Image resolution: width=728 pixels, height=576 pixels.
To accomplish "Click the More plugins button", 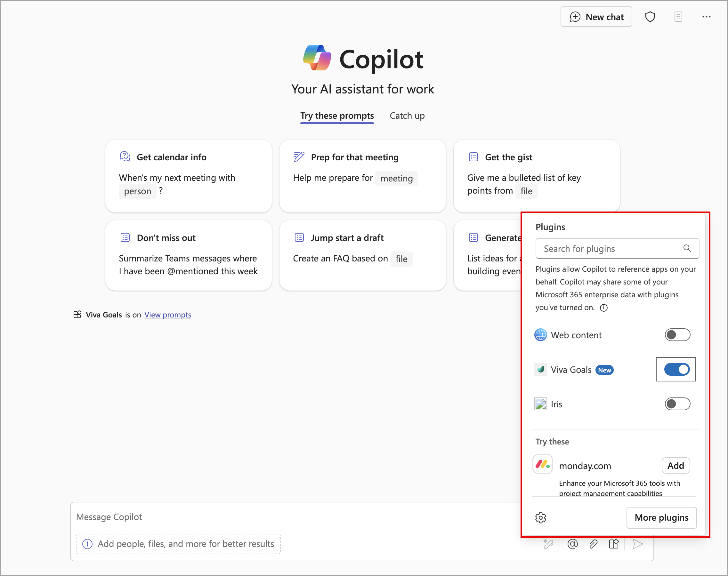I will coord(661,517).
